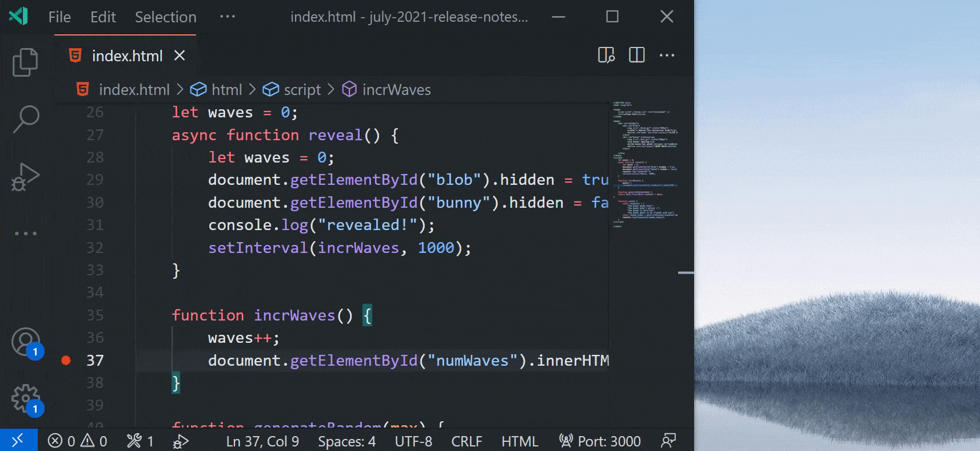Open the Search view in activity bar
The height and width of the screenshot is (451, 980).
[26, 118]
